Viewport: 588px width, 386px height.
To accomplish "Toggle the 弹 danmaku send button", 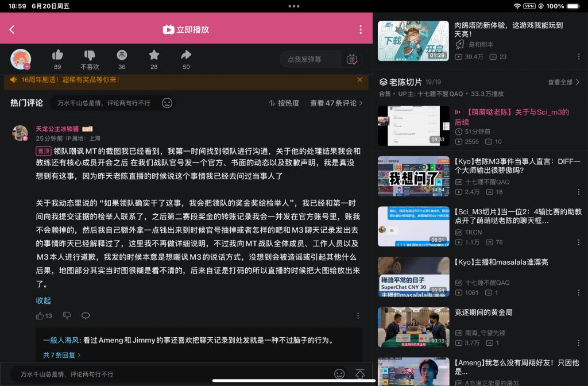I will (351, 59).
